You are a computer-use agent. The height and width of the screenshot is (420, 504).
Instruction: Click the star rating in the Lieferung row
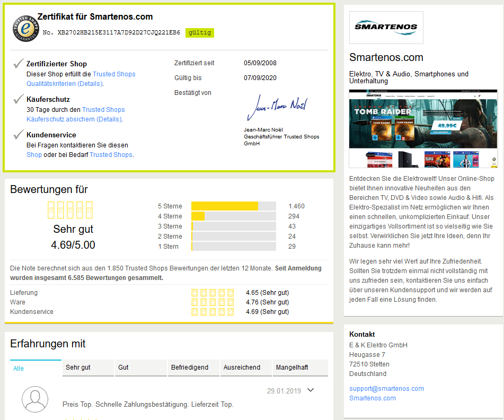pos(213,293)
